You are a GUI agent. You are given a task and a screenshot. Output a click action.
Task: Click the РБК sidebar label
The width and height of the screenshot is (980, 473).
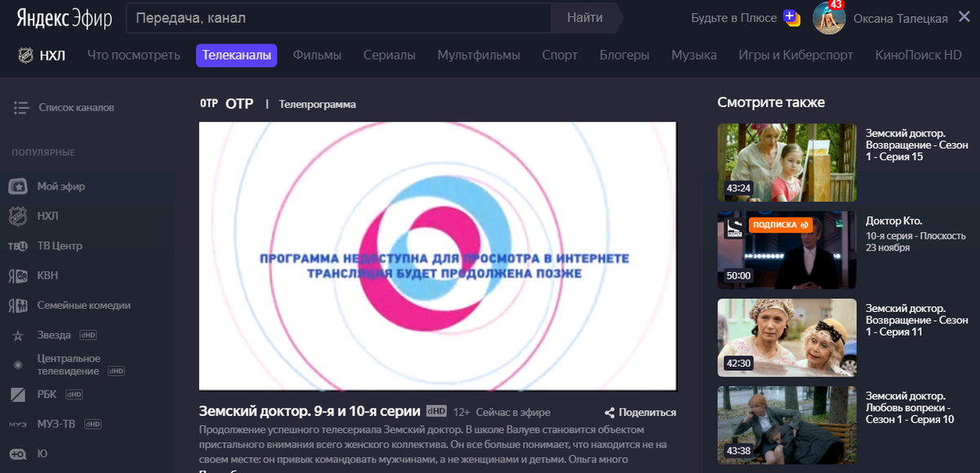(48, 395)
